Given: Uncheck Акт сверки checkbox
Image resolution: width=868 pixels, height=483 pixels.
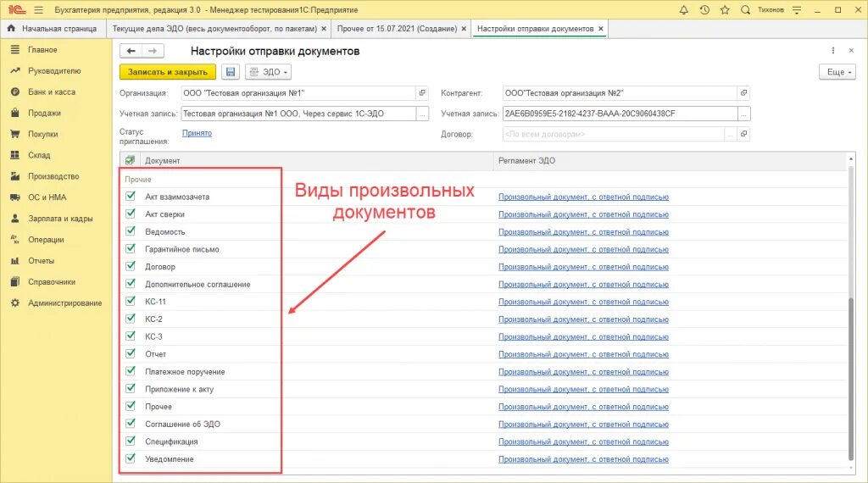Looking at the screenshot, I should (x=131, y=214).
